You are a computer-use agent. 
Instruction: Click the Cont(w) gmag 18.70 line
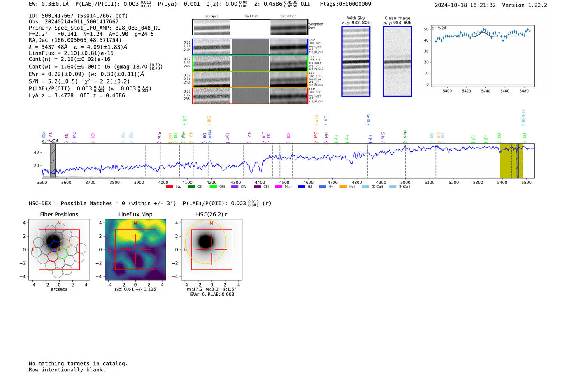(x=96, y=66)
